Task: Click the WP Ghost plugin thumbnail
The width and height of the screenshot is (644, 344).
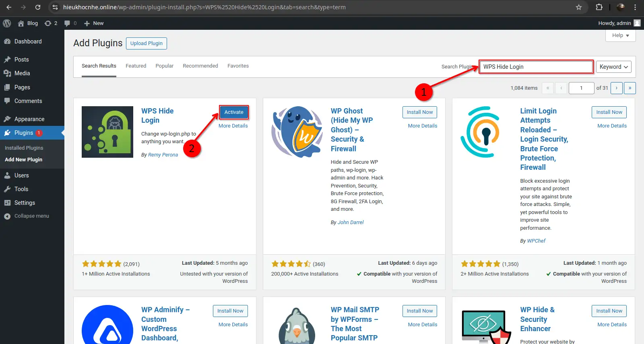Action: coord(297,132)
